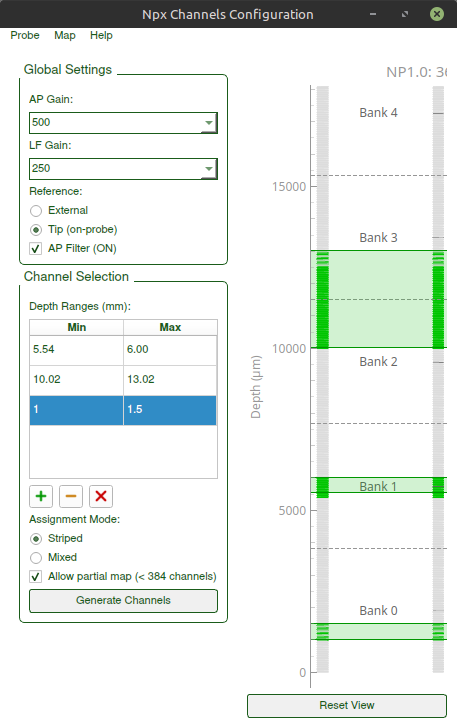The image size is (457, 728).
Task: Minimize the Npx Channels Configuration window
Action: coord(372,14)
